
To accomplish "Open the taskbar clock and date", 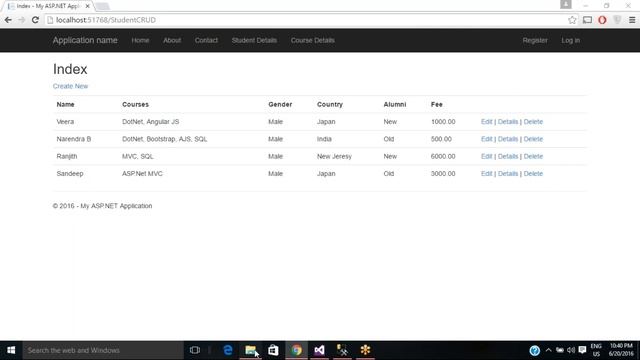I will pos(621,350).
